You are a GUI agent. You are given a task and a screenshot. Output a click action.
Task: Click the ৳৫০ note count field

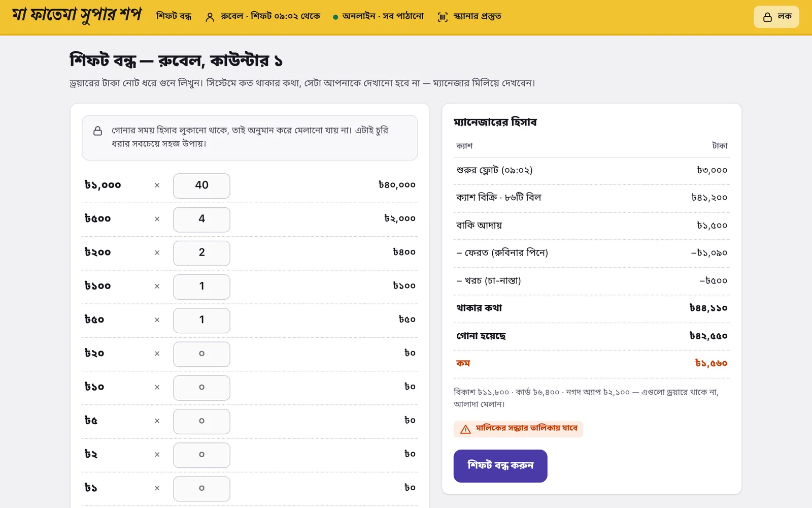click(201, 321)
